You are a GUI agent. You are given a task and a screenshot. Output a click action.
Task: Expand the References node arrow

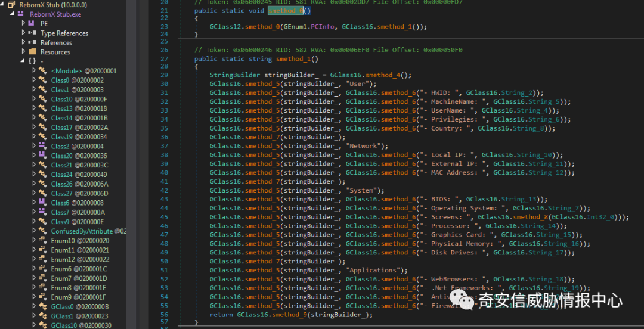[x=23, y=42]
